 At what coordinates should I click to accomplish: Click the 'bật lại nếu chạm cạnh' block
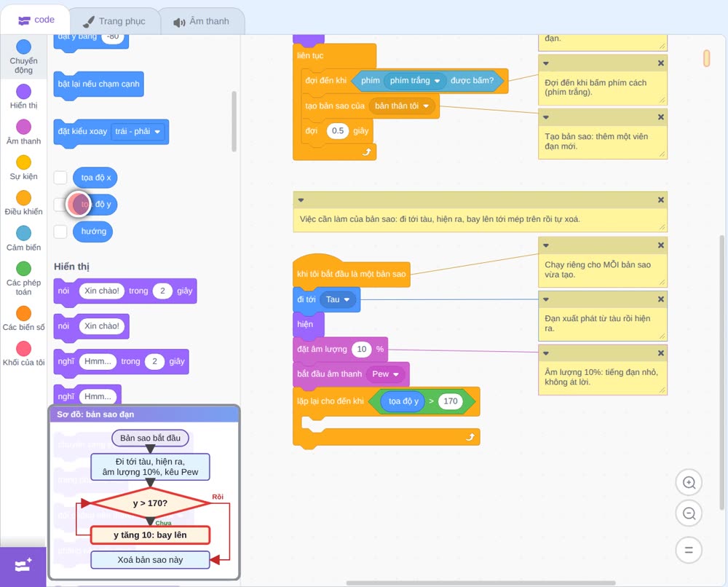98,84
